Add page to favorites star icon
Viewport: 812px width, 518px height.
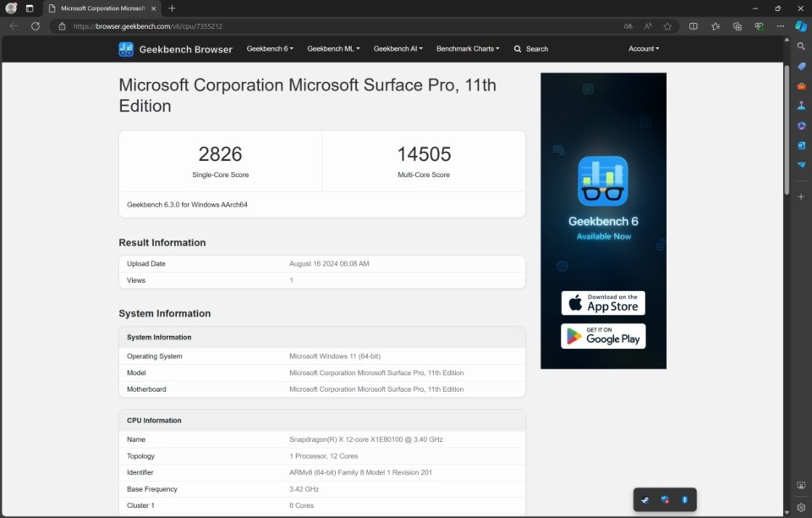667,26
